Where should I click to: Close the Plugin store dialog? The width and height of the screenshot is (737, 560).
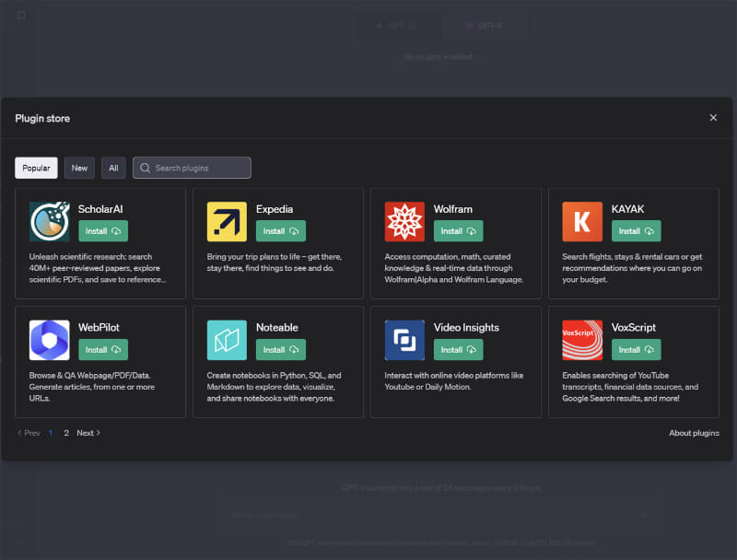pyautogui.click(x=713, y=118)
